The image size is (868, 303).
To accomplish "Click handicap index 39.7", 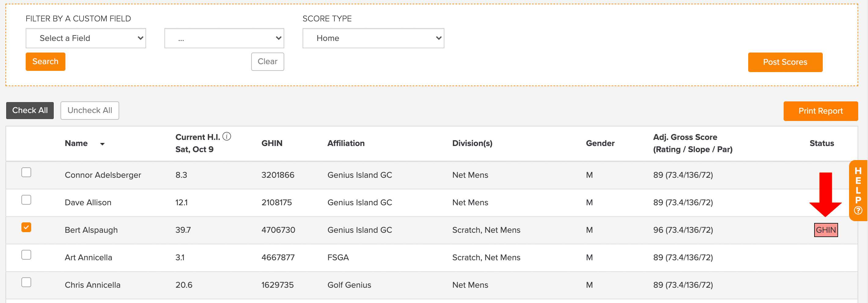I will [x=183, y=230].
